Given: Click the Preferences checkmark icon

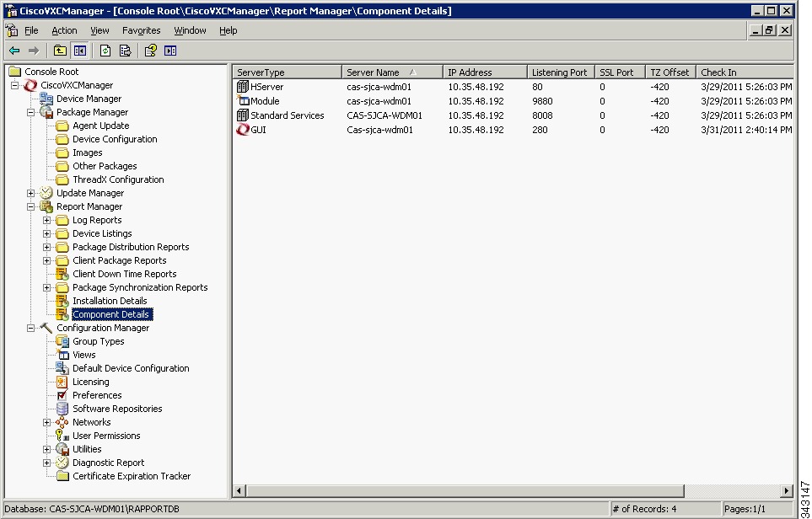Looking at the screenshot, I should coord(62,395).
